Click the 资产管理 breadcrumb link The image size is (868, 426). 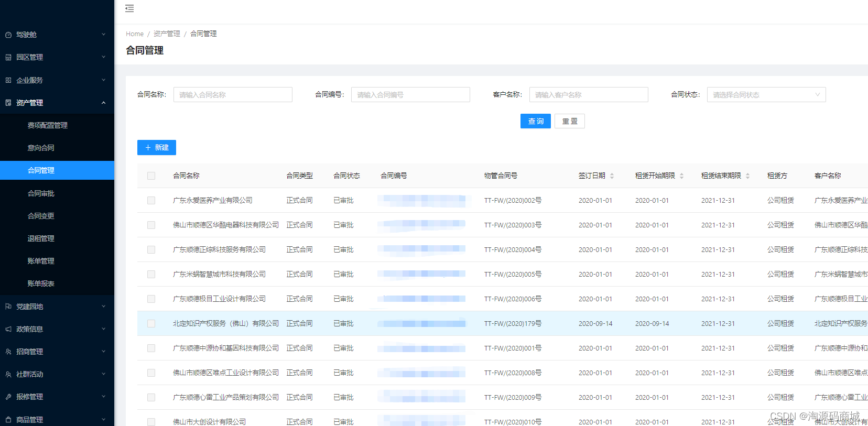coord(167,34)
